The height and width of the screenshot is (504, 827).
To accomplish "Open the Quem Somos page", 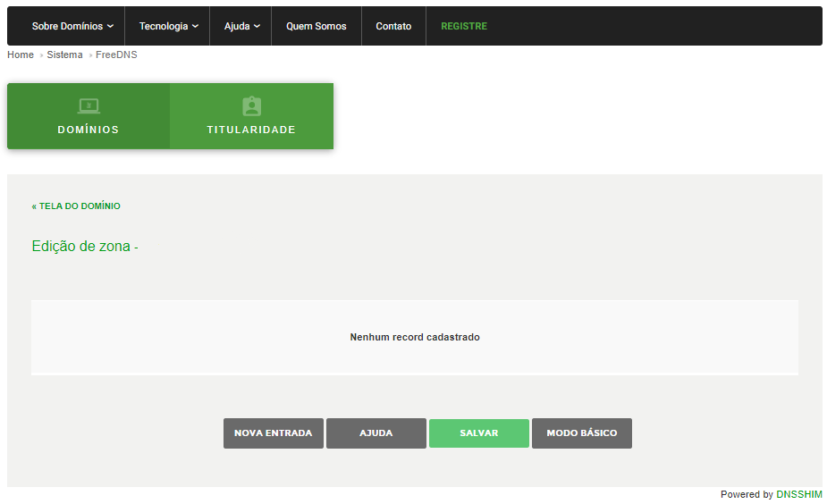I will coord(316,27).
